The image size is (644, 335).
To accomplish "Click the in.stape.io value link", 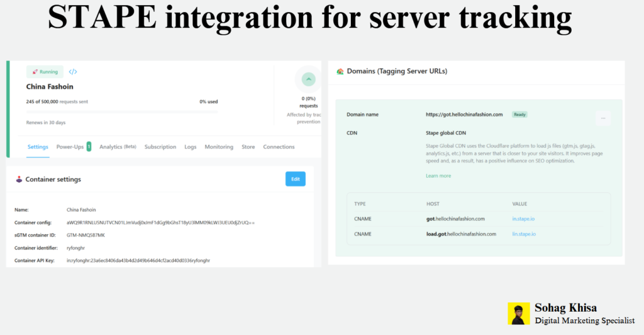I will [523, 219].
